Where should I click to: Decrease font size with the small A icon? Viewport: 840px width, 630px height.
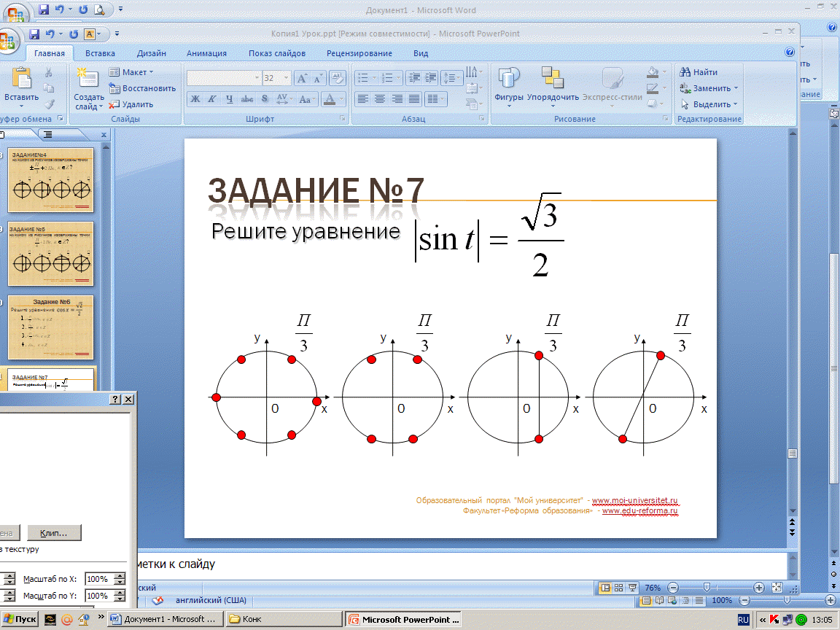tap(318, 79)
